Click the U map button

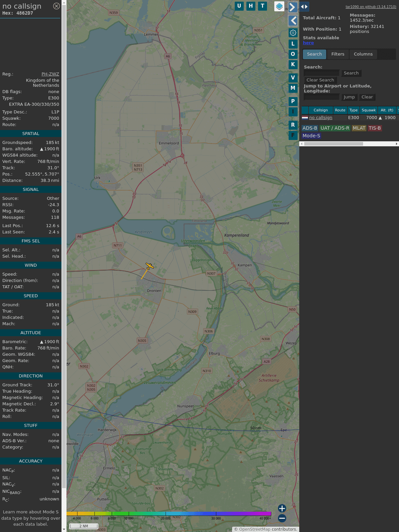click(239, 6)
